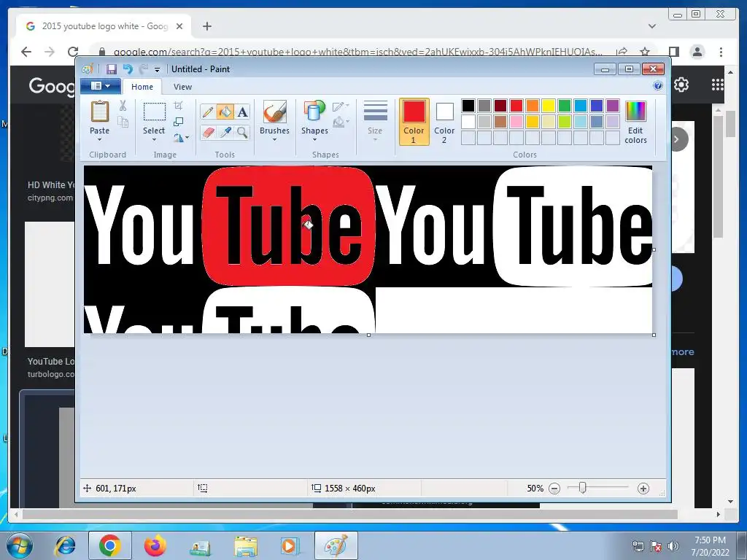
Task: Click the Shapes gallery icon
Action: click(314, 112)
